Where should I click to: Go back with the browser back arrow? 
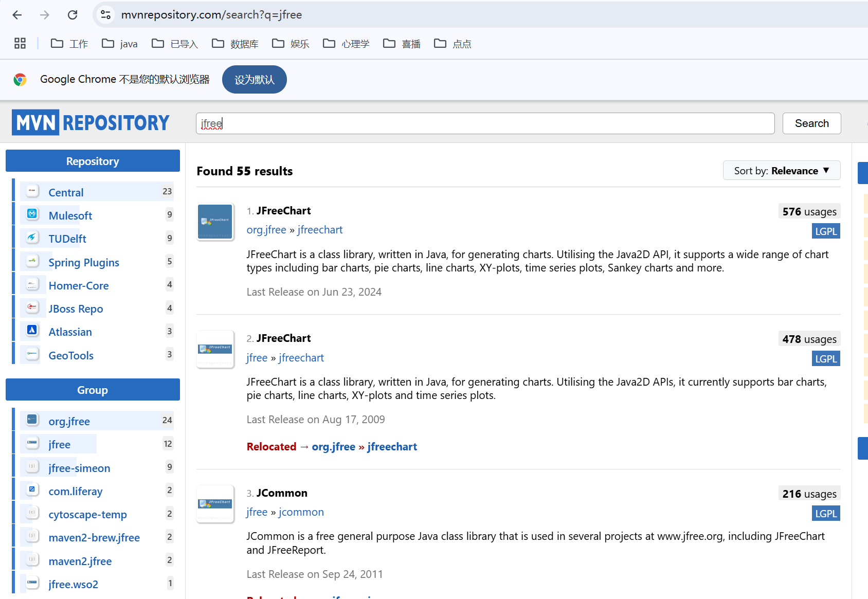[x=17, y=15]
